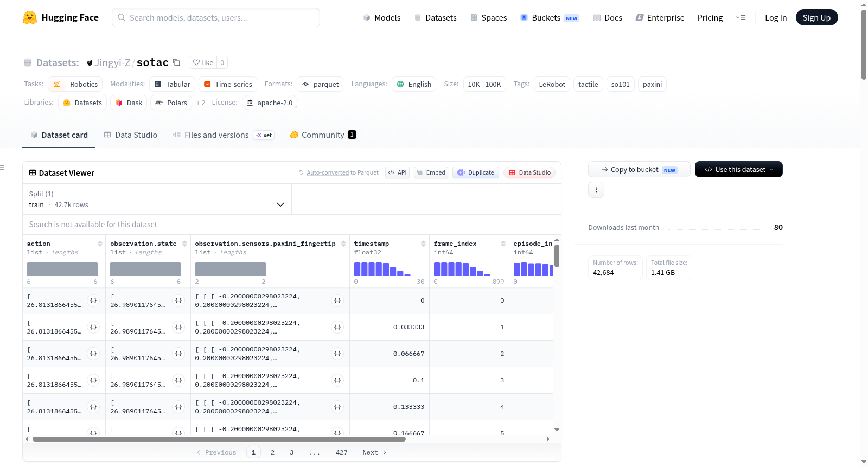Screen dimensions: 868x467
Task: Go to page 2 of the table
Action: (272, 452)
